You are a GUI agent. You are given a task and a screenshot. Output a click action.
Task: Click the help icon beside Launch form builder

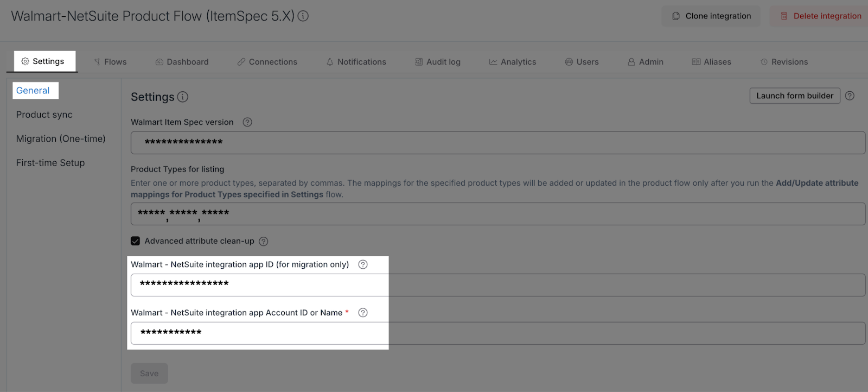tap(850, 96)
